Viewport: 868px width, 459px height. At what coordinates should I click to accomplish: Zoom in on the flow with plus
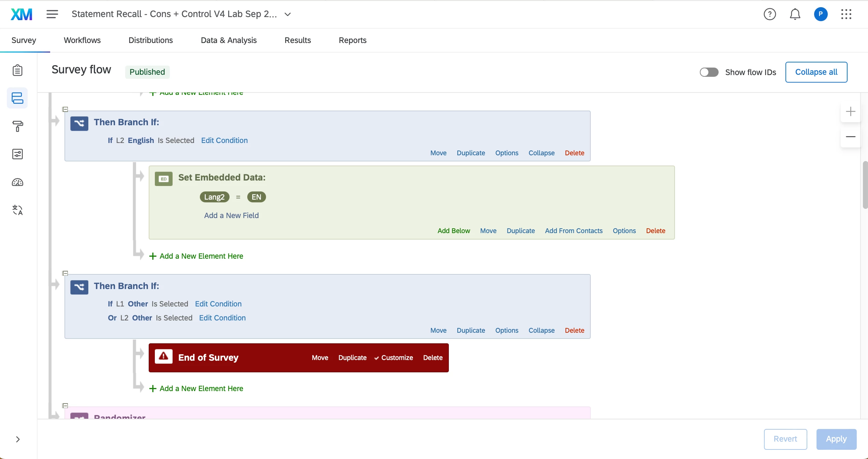(850, 112)
